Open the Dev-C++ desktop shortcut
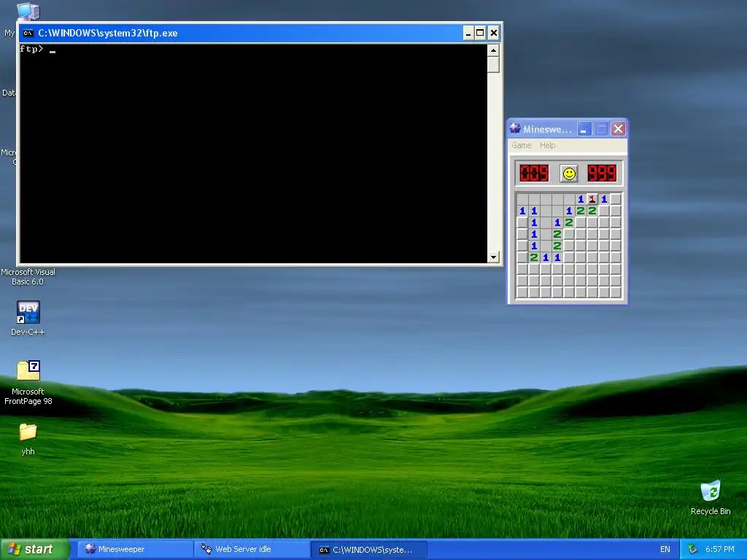 [x=28, y=318]
